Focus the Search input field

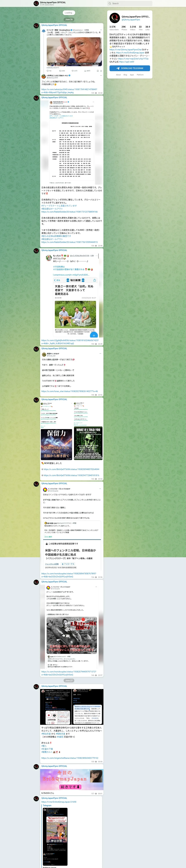click(130, 3)
